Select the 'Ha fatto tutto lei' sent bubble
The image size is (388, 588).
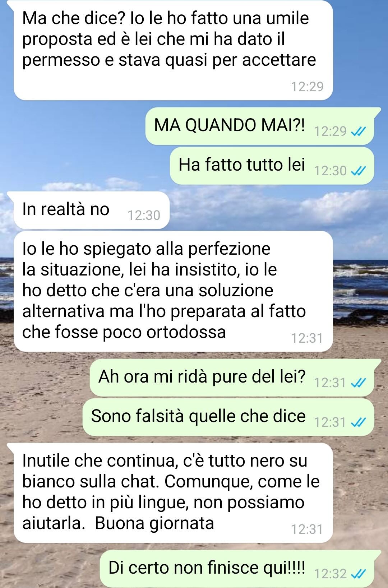[x=272, y=166]
